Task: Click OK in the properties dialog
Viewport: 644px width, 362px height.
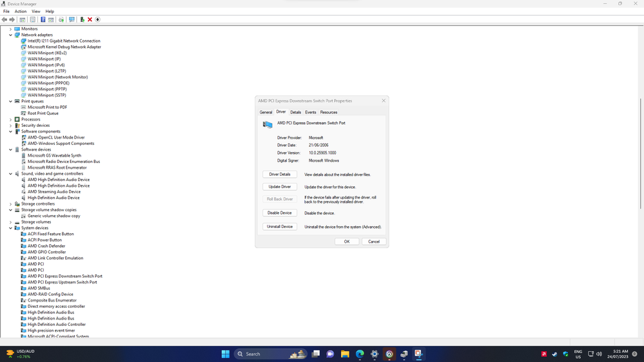Action: pyautogui.click(x=347, y=242)
